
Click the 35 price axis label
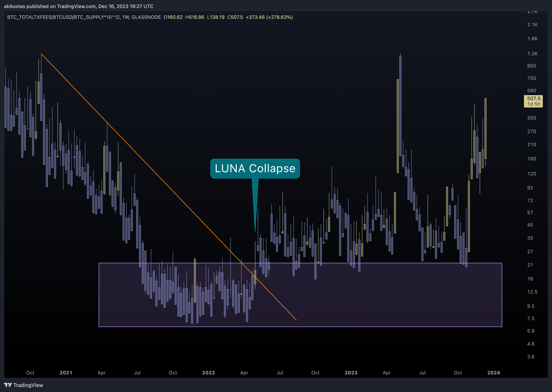pyautogui.click(x=530, y=238)
